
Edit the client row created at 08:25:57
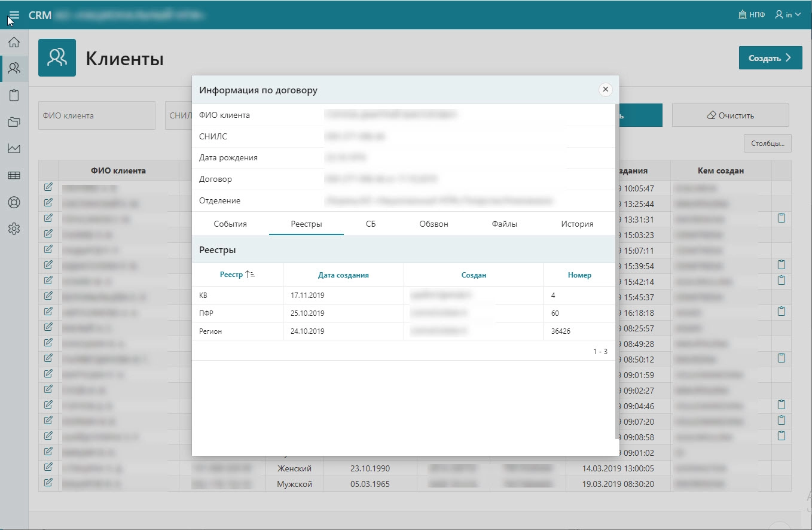pyautogui.click(x=48, y=327)
